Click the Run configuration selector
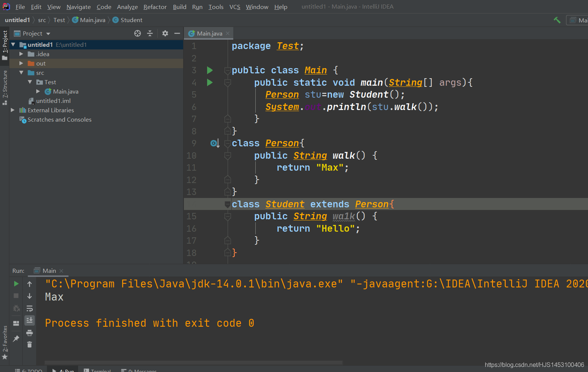Viewport: 588px width, 372px height. click(x=577, y=20)
